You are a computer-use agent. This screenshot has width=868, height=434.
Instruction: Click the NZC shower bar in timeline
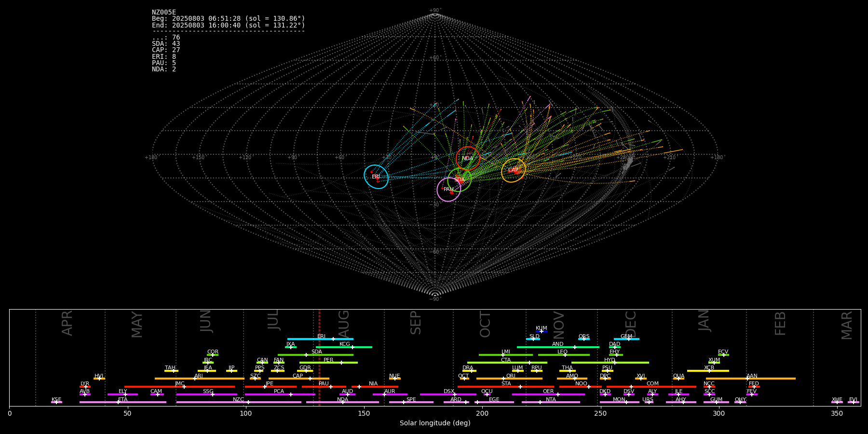coord(239,402)
